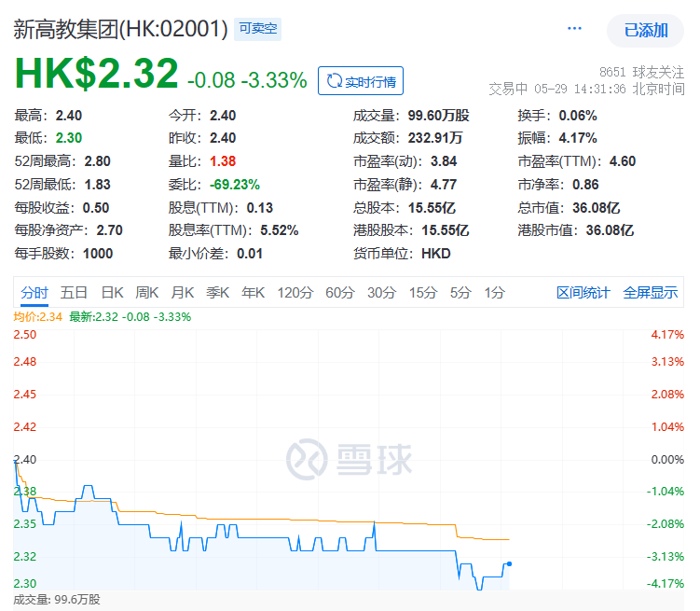Click the 2.50 price axis label

[25, 335]
